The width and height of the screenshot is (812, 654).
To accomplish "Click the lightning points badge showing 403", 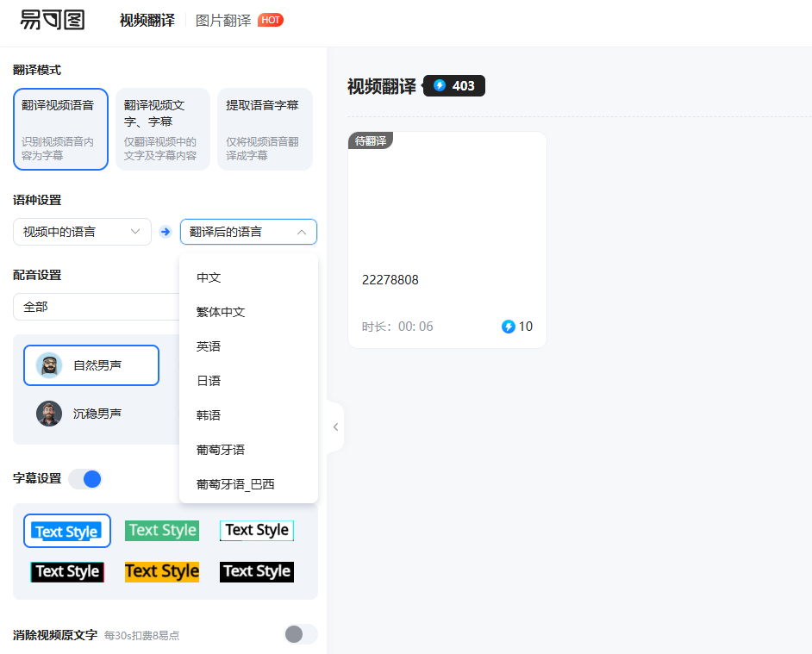I will (454, 86).
